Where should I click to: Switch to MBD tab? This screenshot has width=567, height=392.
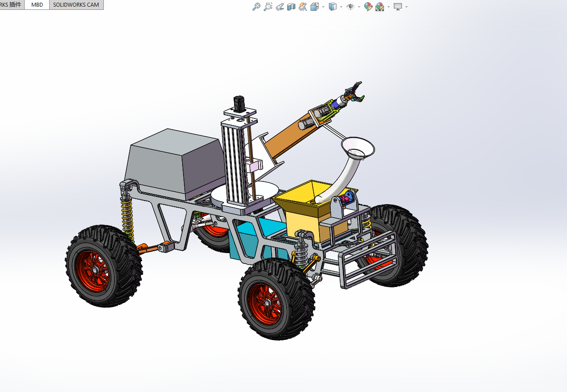point(37,4)
